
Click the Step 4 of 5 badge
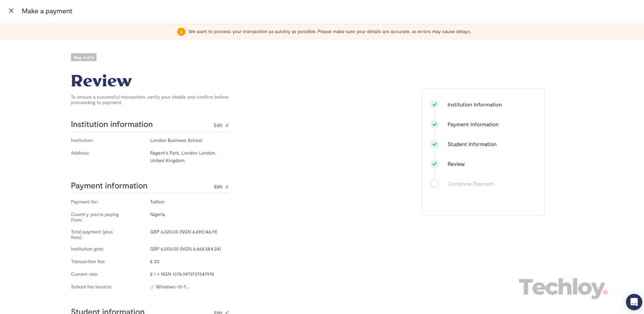84,57
